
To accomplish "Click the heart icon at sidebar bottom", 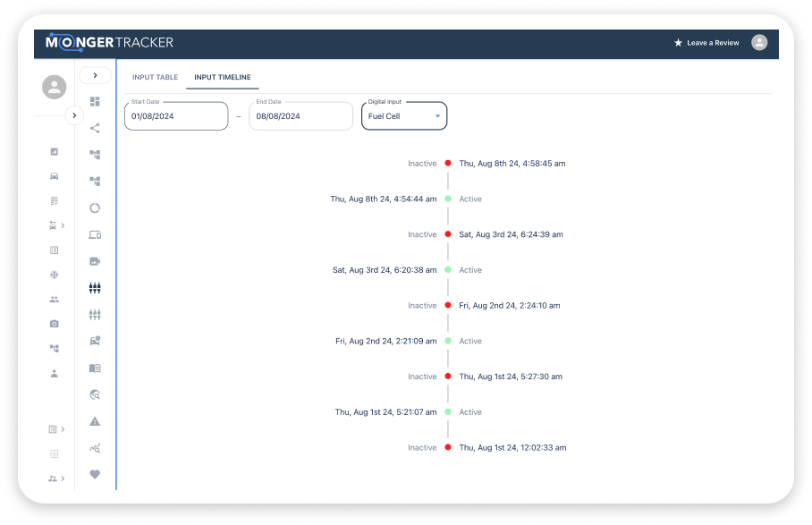I will coord(95,474).
